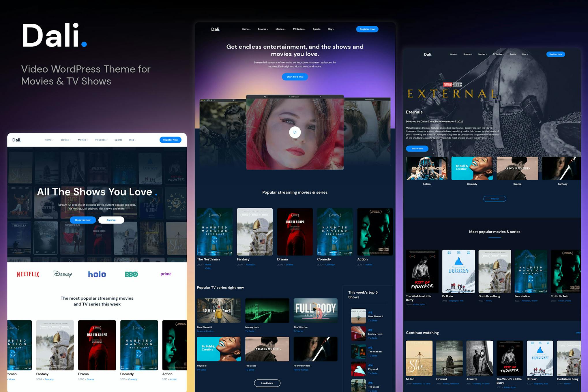
Task: Open A Day In My Life Drama card
Action: (517, 168)
